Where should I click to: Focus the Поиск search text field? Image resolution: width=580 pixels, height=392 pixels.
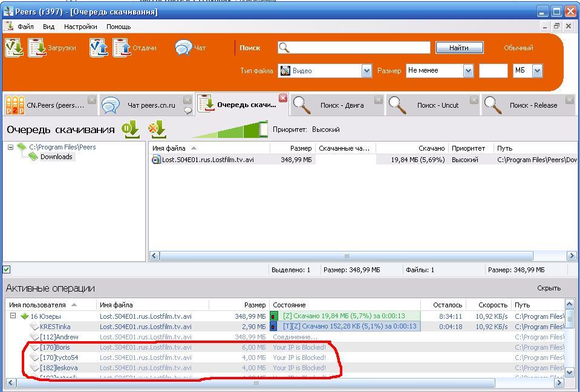click(x=354, y=47)
